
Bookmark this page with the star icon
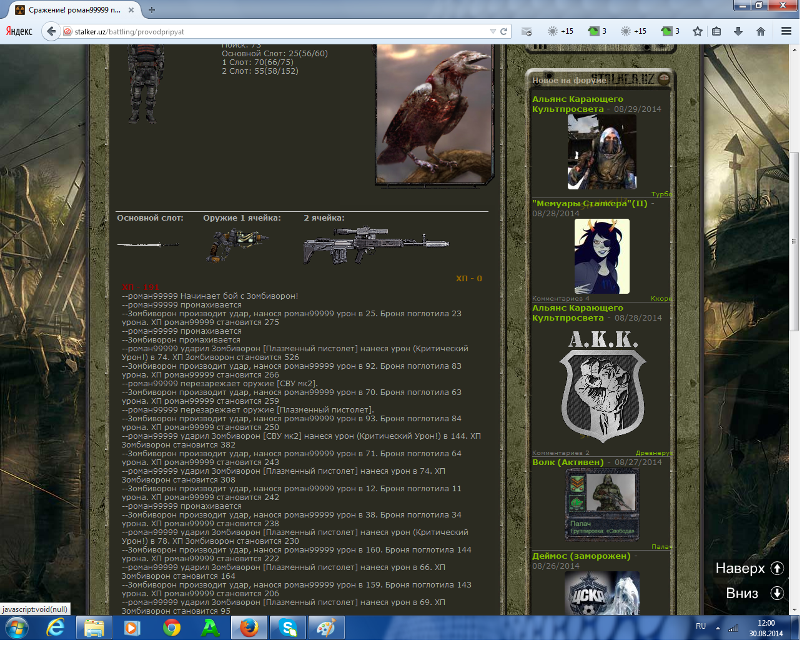(x=698, y=31)
